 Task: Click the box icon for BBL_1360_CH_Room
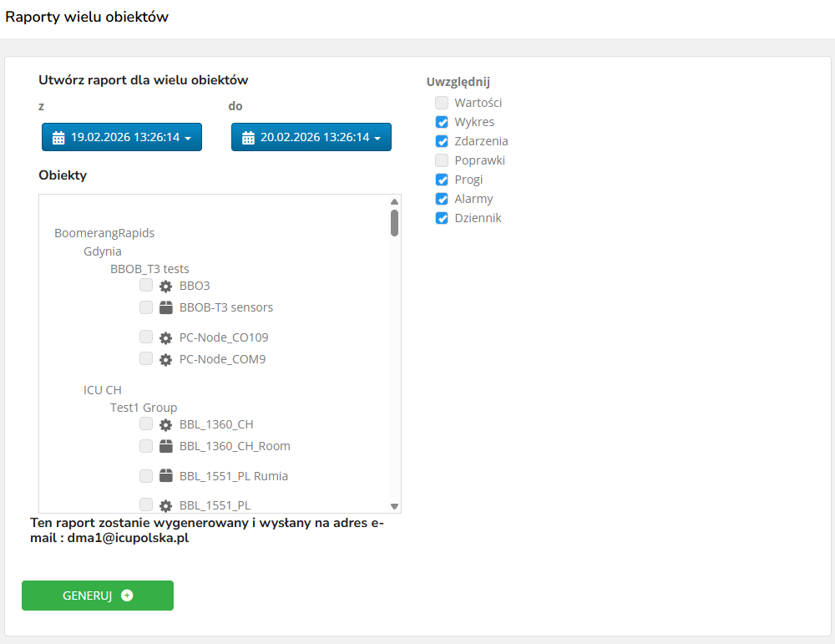[165, 446]
